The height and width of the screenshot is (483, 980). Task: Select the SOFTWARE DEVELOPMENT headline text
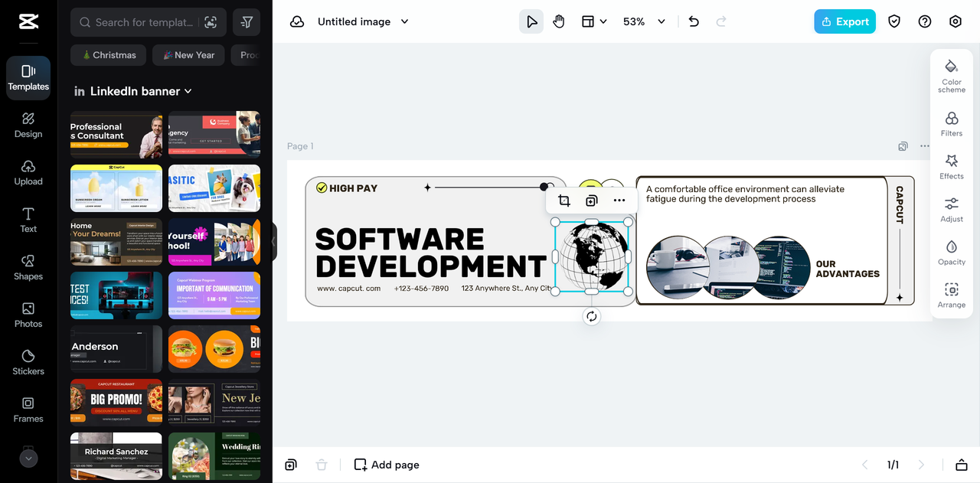pyautogui.click(x=431, y=253)
